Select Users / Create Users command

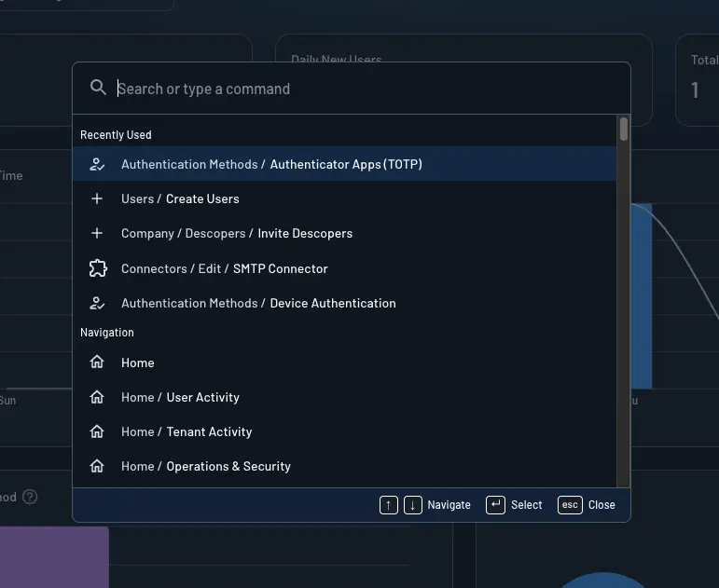(x=344, y=198)
